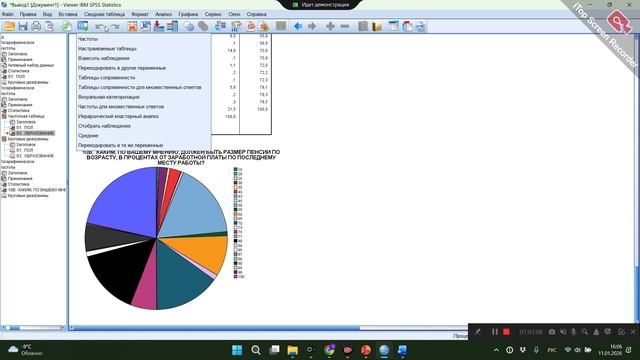Stop the recording with red square
Image resolution: width=640 pixels, height=360 pixels.
pos(506,332)
